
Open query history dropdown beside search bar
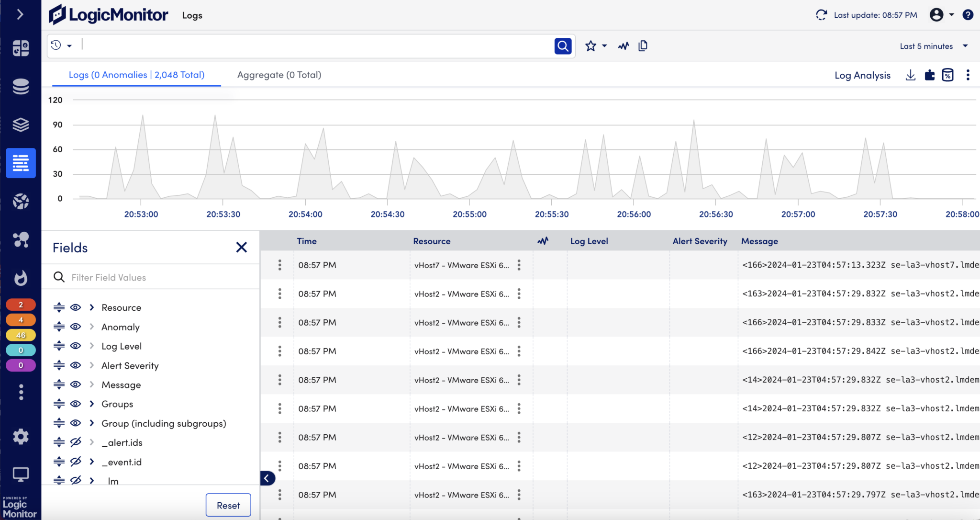tap(61, 45)
